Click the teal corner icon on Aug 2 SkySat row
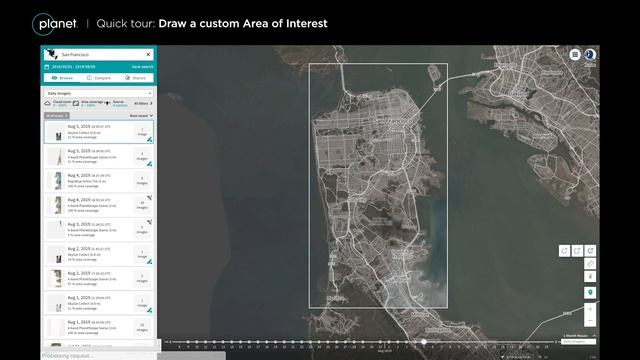Viewport: 640px width, 360px height. 150,262
